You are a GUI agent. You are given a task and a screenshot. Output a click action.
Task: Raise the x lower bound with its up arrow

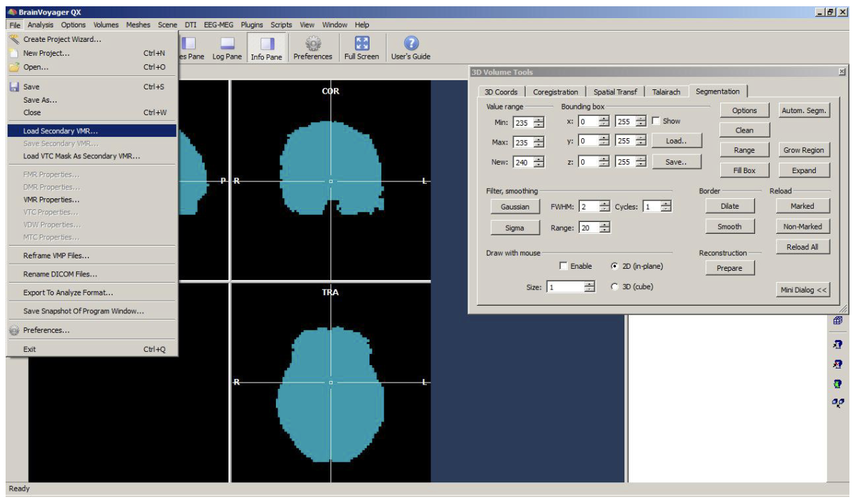pos(604,119)
